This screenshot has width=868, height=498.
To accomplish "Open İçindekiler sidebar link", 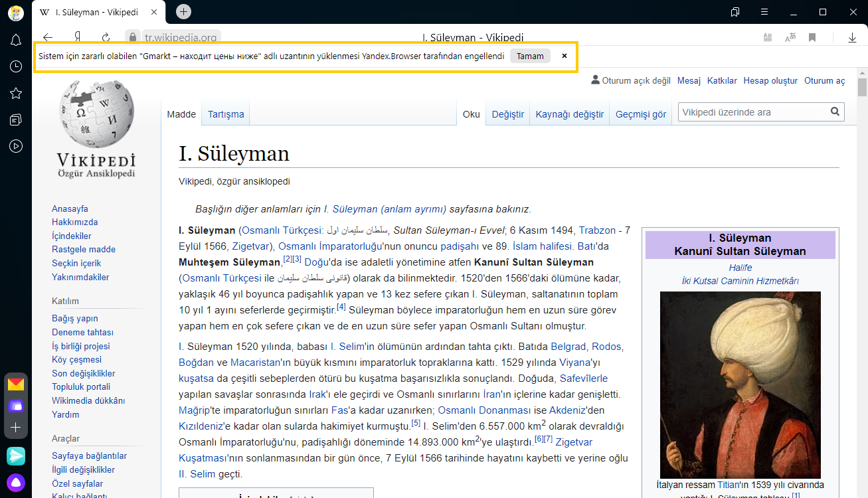I will click(72, 236).
